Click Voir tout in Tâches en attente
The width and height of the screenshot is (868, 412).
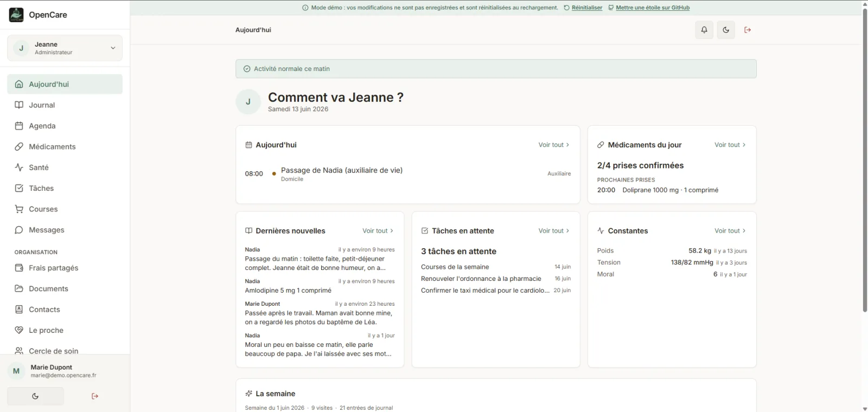[x=553, y=230]
